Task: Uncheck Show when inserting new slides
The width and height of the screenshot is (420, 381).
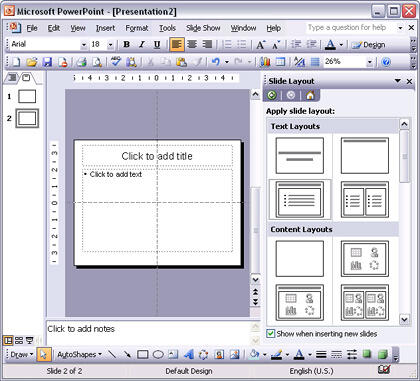Action: 271,333
